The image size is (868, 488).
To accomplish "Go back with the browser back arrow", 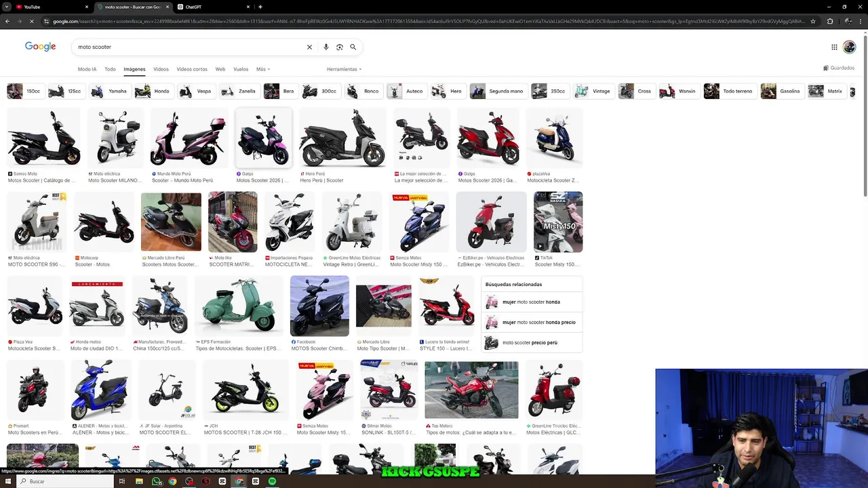I will (7, 21).
